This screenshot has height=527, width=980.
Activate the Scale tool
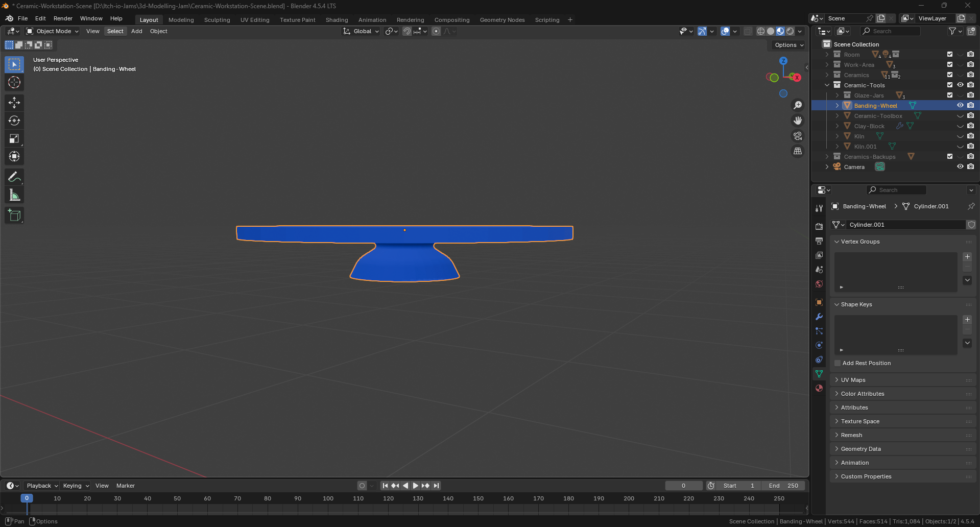click(14, 138)
